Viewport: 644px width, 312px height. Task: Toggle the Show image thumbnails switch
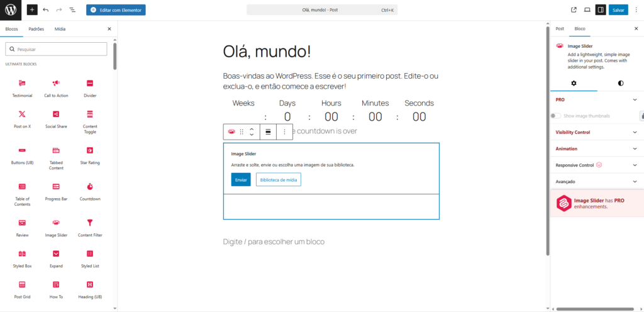556,116
